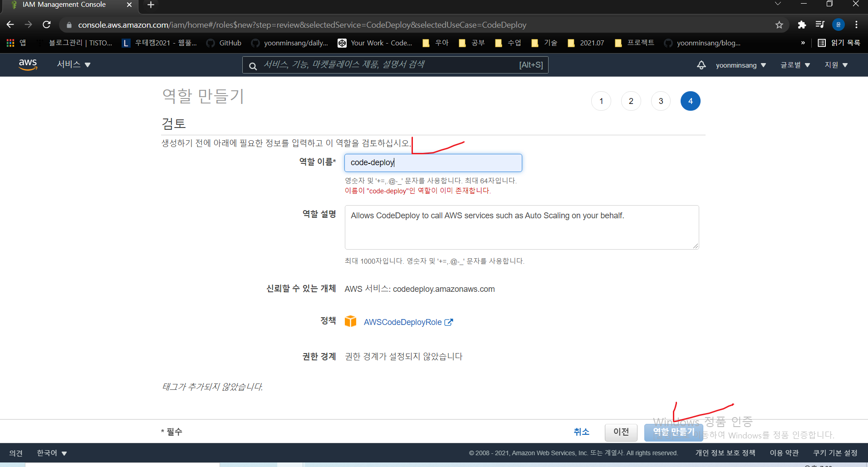Expand the 글로벌 region dropdown
This screenshot has width=868, height=467.
tap(795, 65)
